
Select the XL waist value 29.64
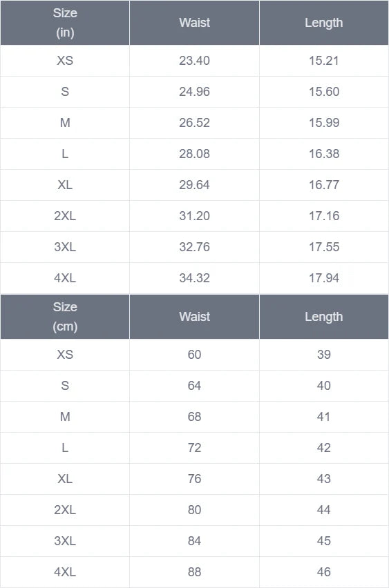coord(195,185)
